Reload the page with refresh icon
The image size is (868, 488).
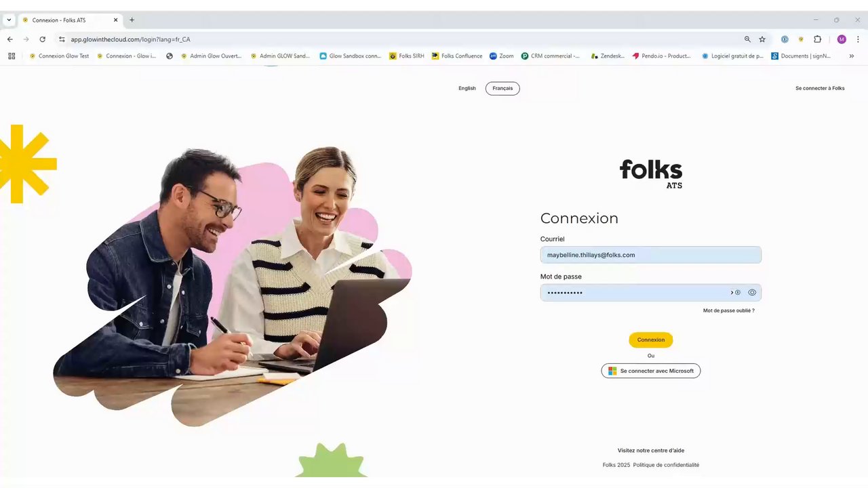click(x=42, y=39)
